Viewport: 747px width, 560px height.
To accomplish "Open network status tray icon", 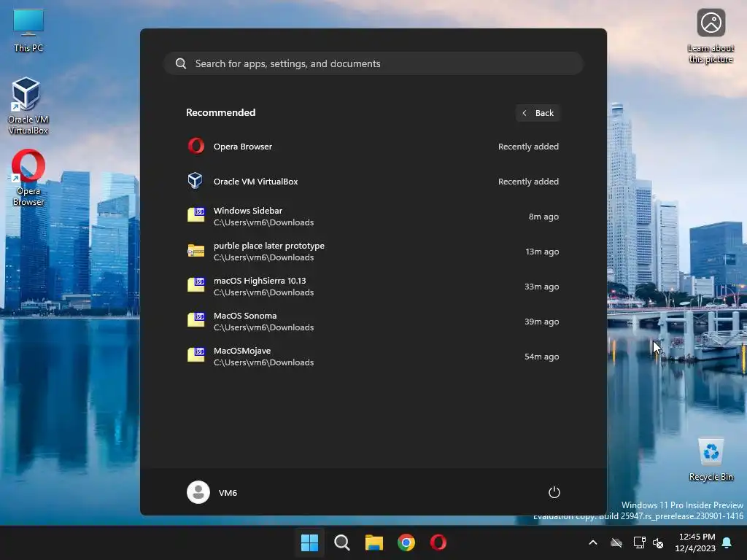I will pos(639,542).
